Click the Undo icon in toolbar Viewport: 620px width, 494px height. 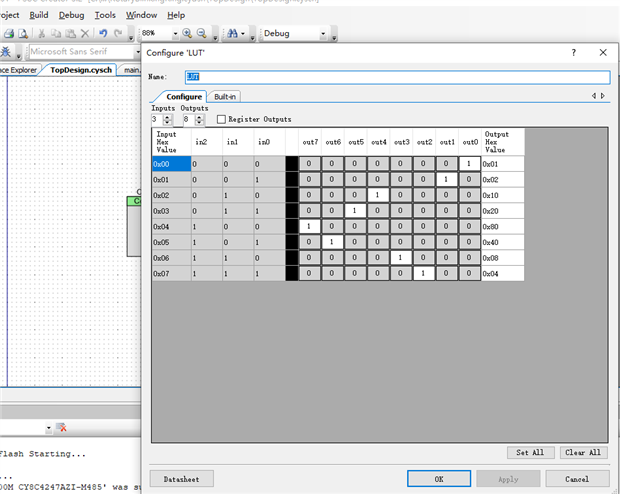[x=103, y=33]
